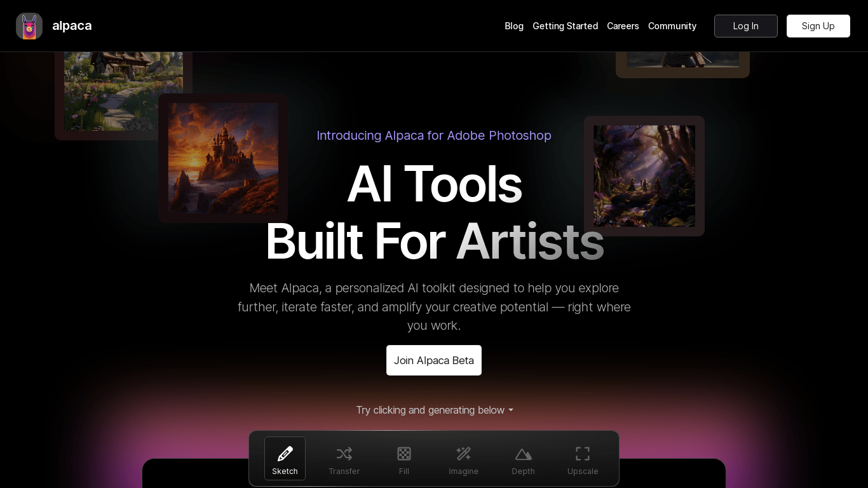Click the purple forest artwork thumbnail

(x=644, y=176)
